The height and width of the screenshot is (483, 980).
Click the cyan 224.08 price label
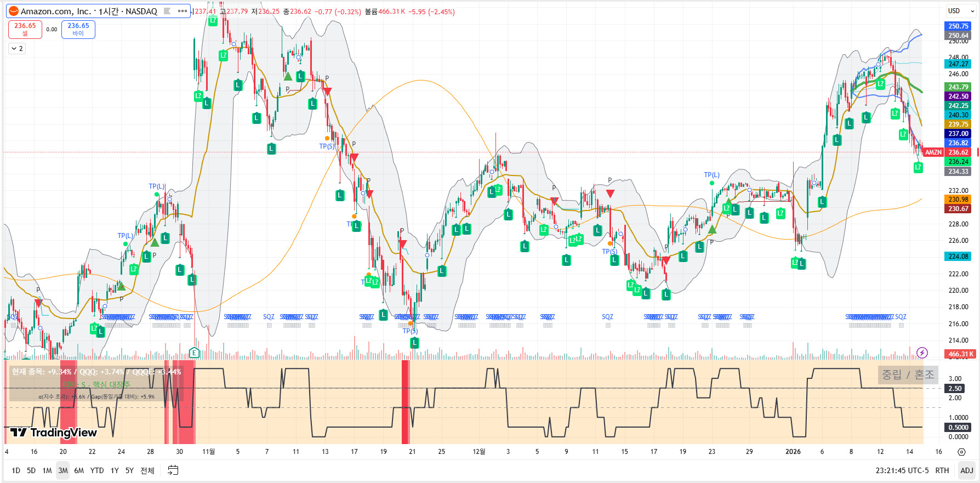click(x=958, y=257)
